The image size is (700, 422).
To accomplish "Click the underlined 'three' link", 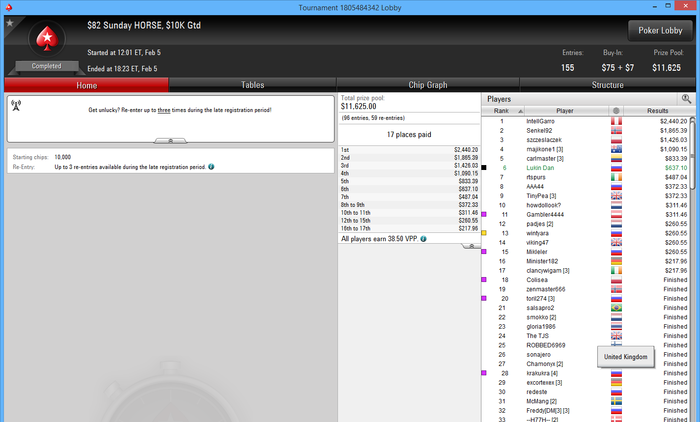I will 164,110.
